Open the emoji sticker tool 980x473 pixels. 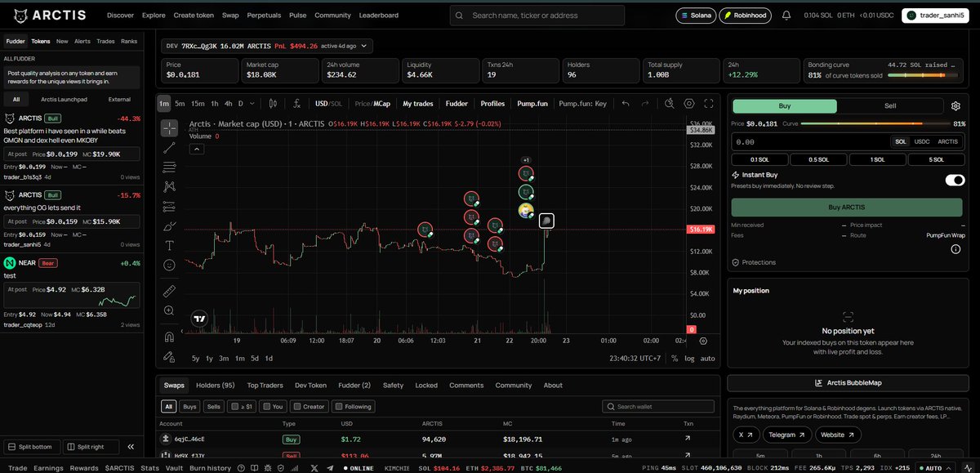click(169, 265)
